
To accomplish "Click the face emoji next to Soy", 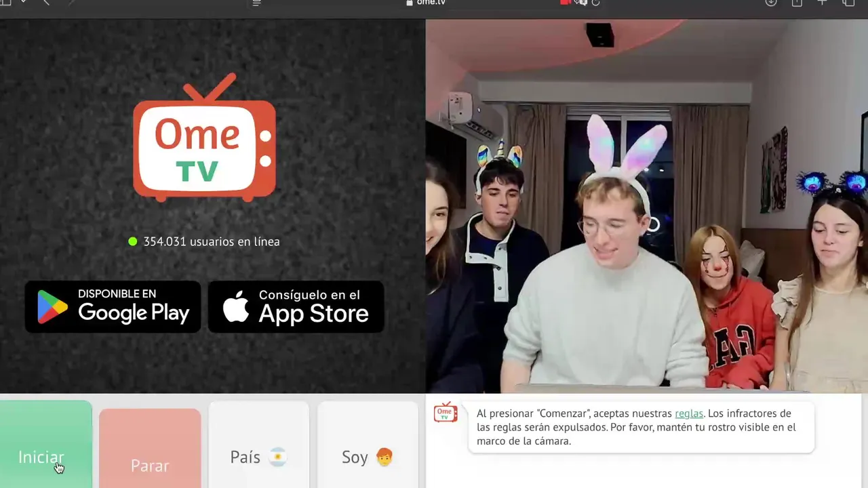I will click(x=384, y=457).
